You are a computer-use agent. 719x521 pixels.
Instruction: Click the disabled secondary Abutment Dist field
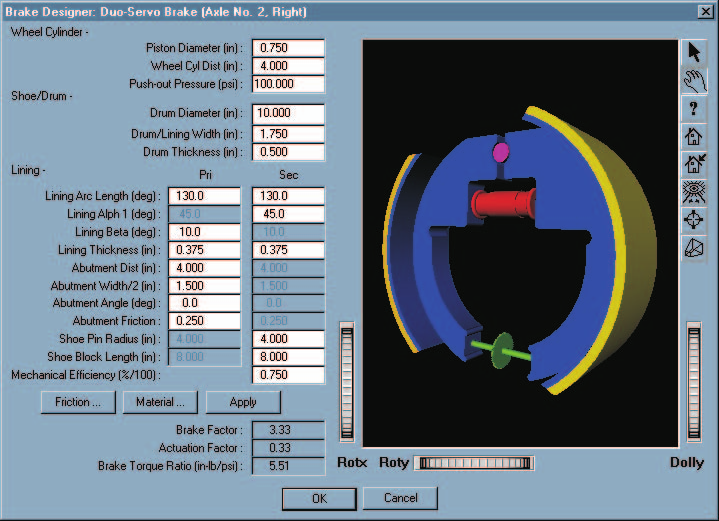(288, 268)
